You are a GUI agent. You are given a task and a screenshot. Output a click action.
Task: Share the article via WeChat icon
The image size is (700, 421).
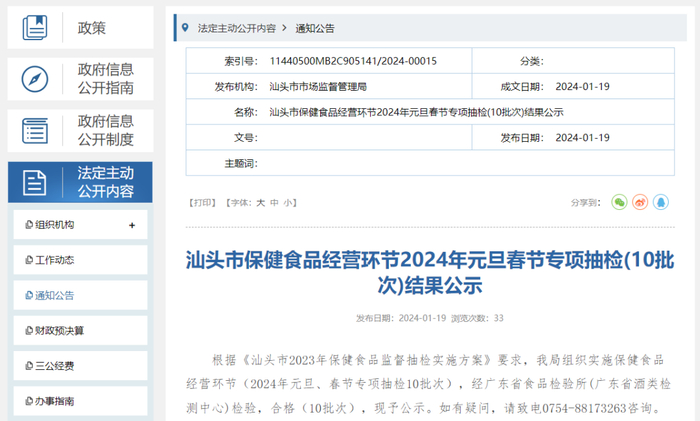point(619,202)
